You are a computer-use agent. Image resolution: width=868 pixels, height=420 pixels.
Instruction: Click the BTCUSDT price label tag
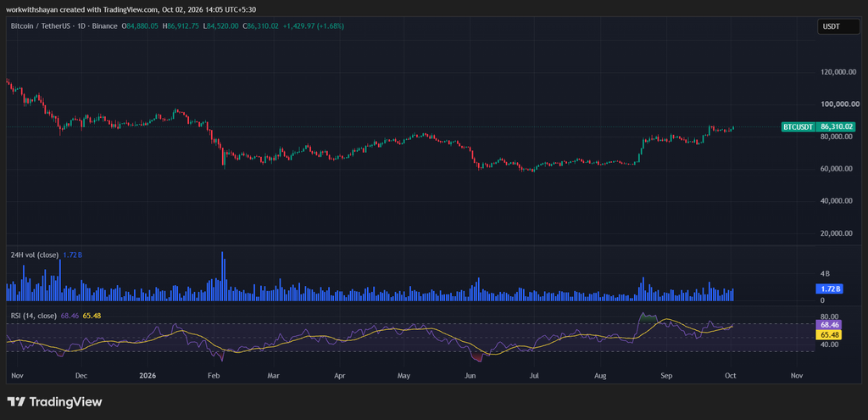pyautogui.click(x=798, y=127)
